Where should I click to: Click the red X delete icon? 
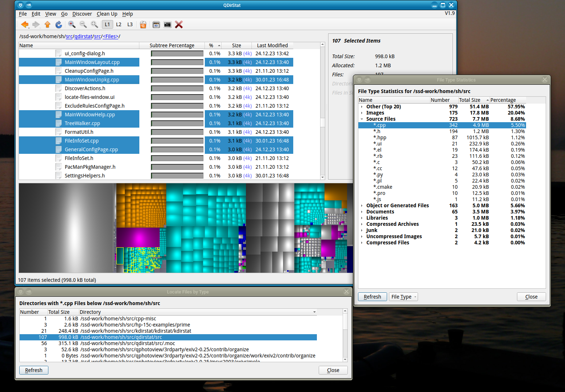click(179, 24)
